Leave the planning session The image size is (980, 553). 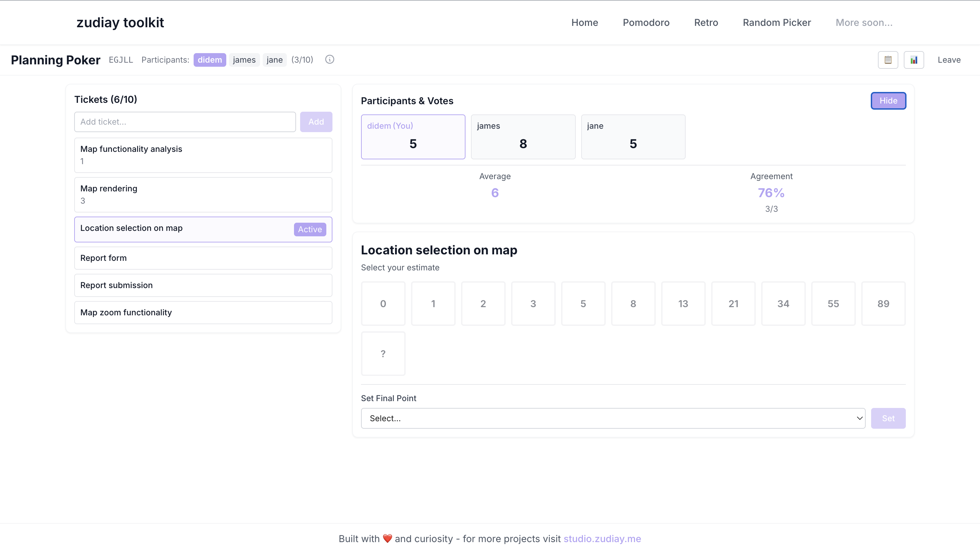(949, 59)
